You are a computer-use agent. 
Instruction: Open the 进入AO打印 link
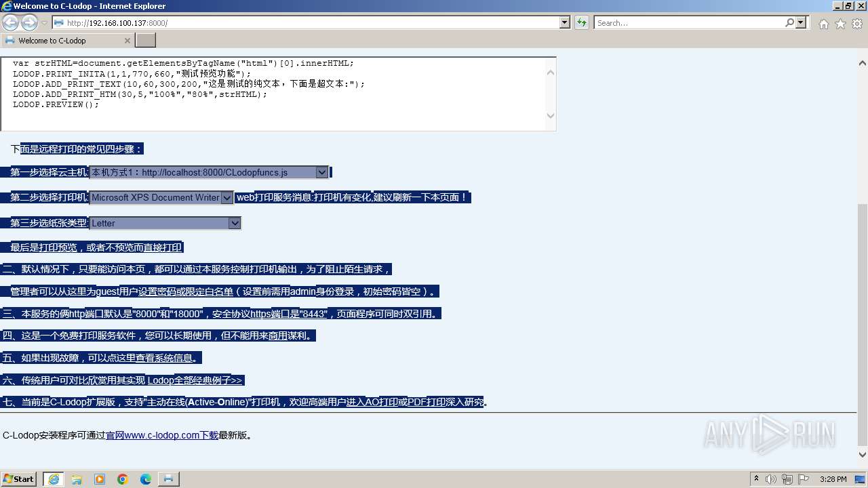pyautogui.click(x=372, y=402)
